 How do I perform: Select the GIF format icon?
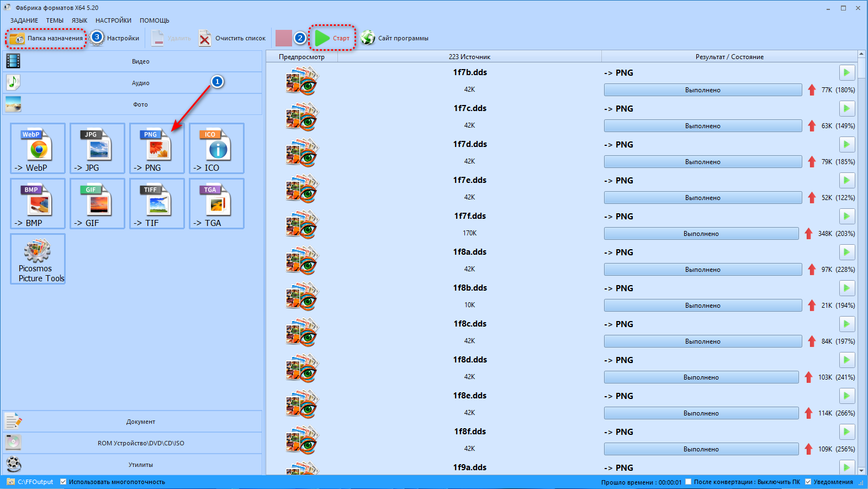(x=97, y=203)
